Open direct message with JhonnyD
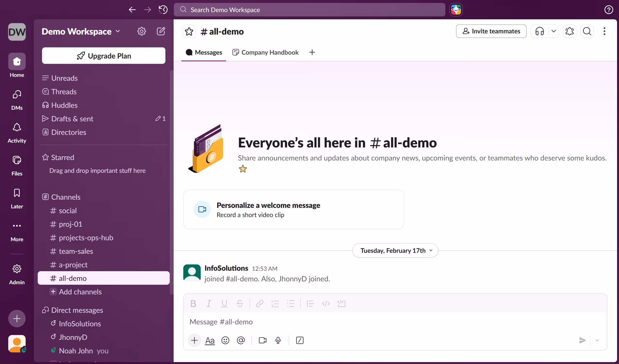This screenshot has width=619, height=364. (x=104, y=337)
